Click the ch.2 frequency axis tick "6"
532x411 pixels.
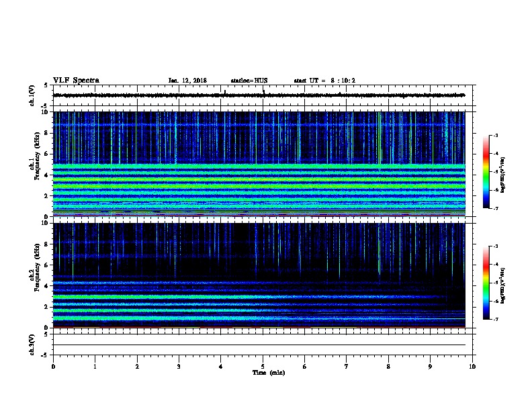[x=46, y=265]
